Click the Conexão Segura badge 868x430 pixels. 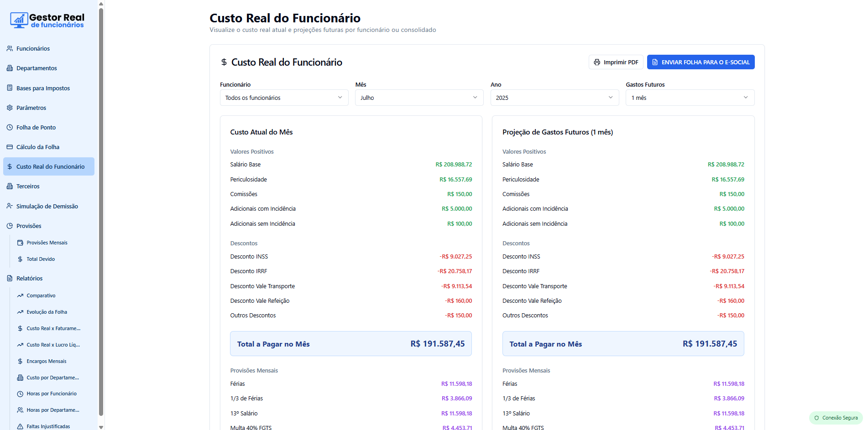point(836,418)
